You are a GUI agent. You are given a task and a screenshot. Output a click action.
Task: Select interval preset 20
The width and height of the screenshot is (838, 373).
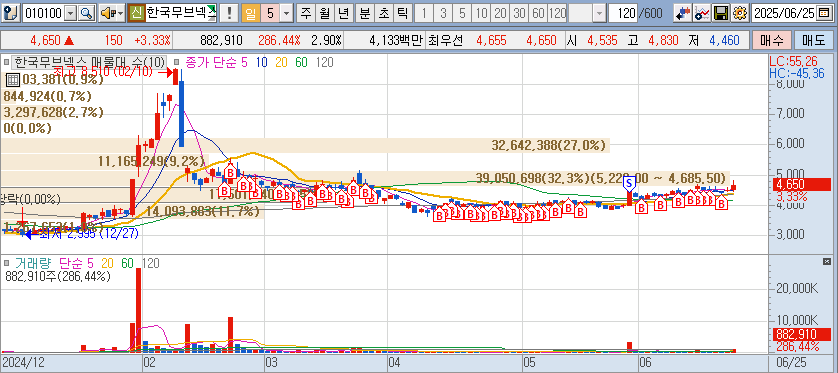point(500,13)
